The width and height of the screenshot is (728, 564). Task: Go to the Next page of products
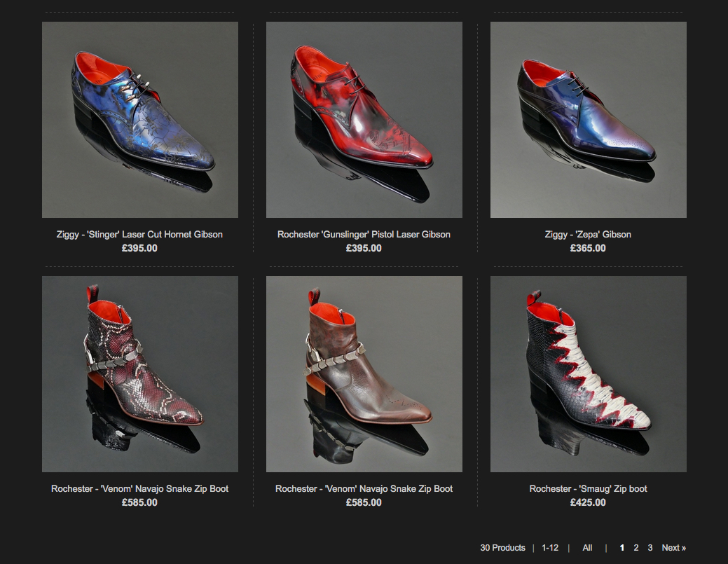click(673, 548)
